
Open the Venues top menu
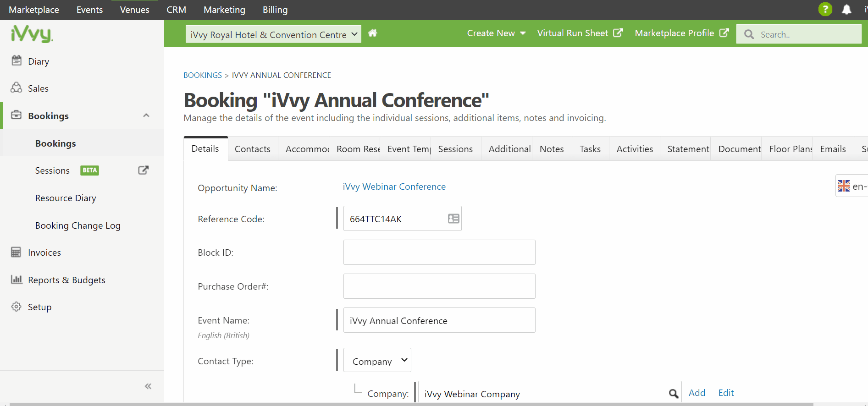point(134,10)
